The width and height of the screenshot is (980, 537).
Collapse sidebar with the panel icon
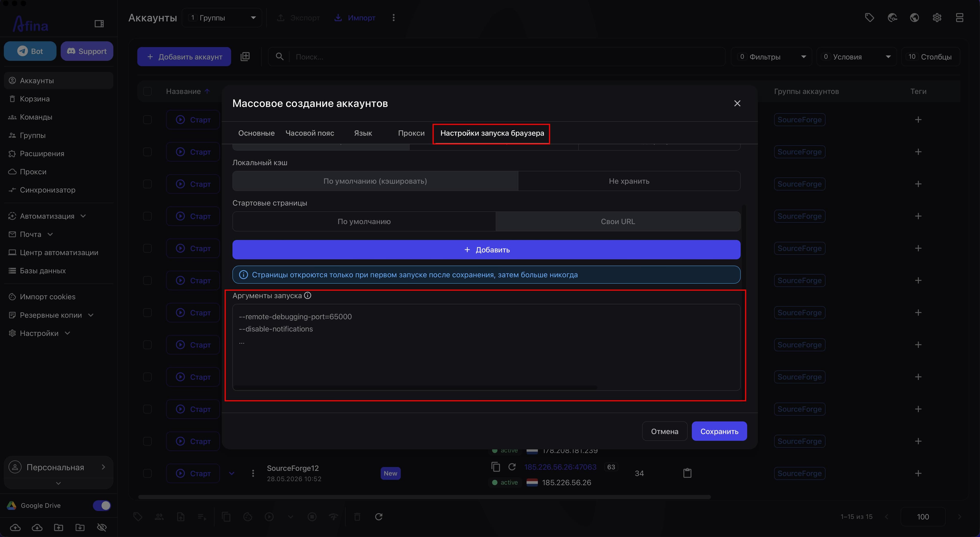(99, 24)
